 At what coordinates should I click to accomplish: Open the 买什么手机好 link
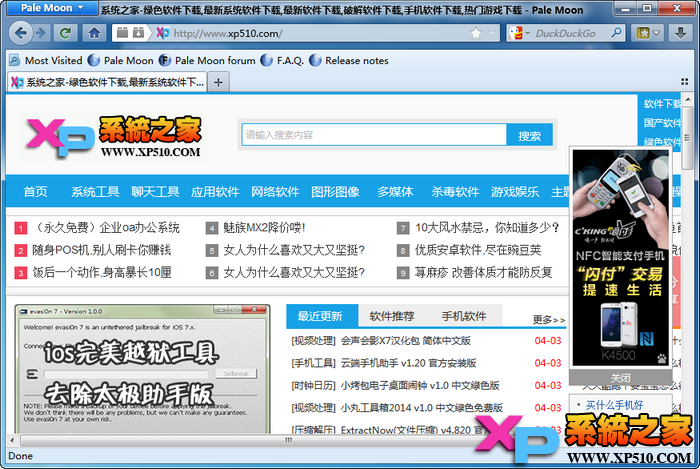coord(614,405)
